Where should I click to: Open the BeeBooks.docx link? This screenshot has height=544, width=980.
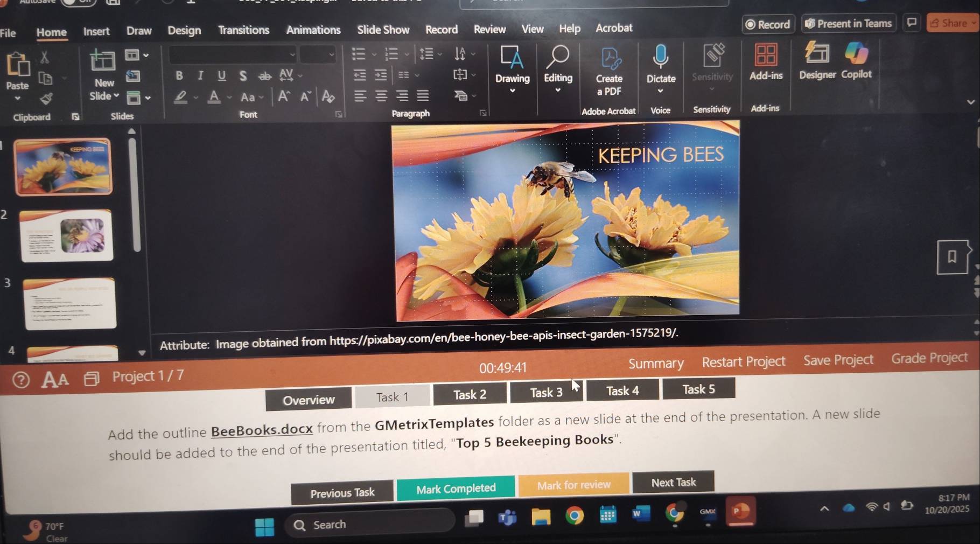pyautogui.click(x=262, y=430)
